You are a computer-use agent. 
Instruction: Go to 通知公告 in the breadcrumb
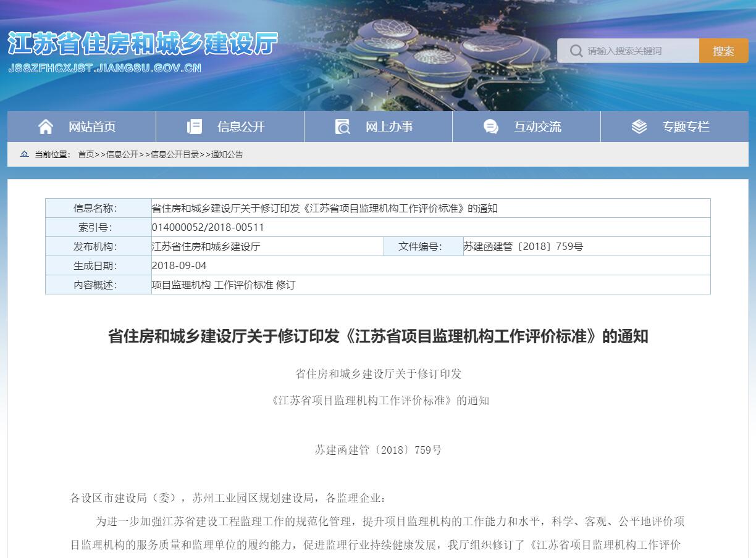227,154
